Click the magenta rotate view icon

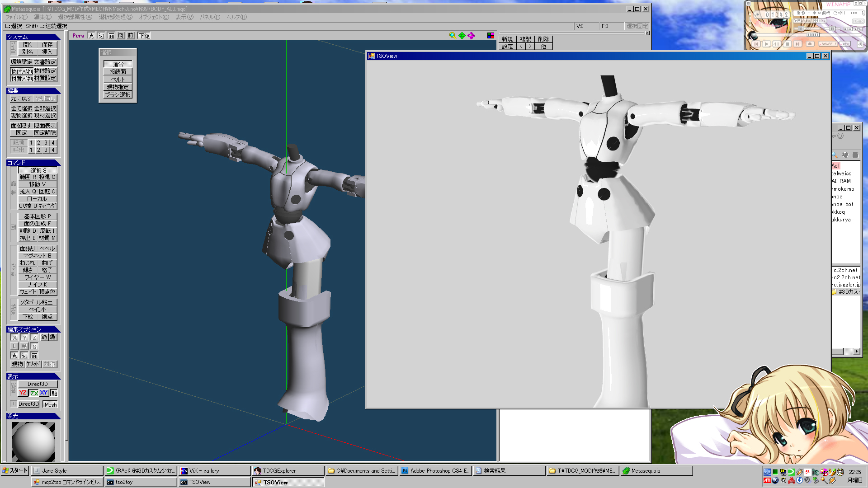pyautogui.click(x=471, y=36)
